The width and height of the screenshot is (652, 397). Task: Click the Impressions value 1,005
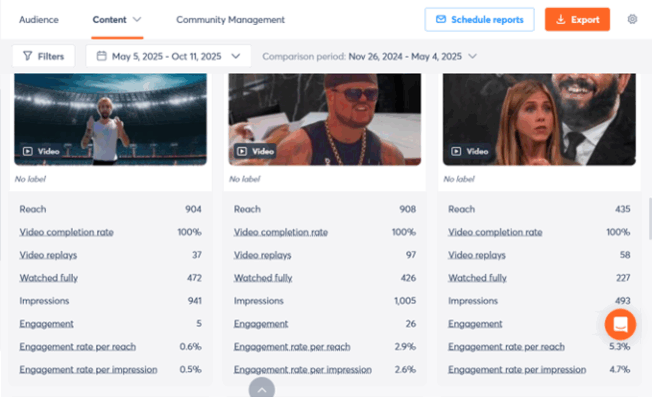405,301
